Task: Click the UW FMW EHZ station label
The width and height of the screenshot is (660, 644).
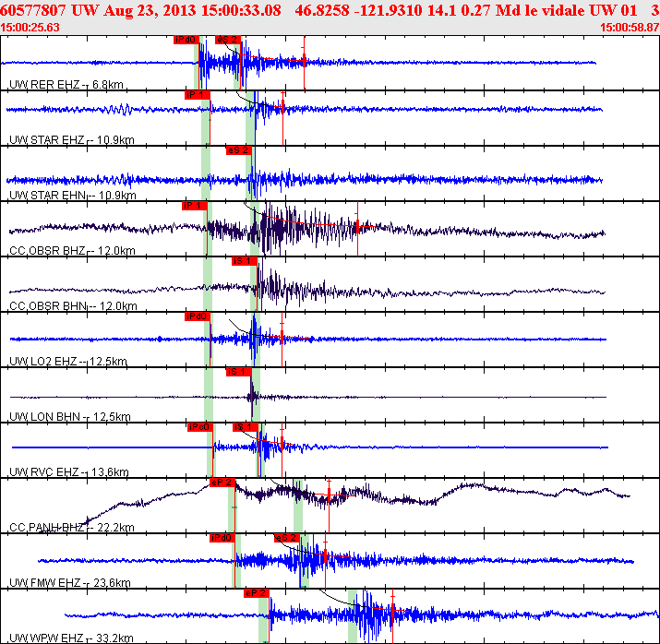Action: (69, 583)
